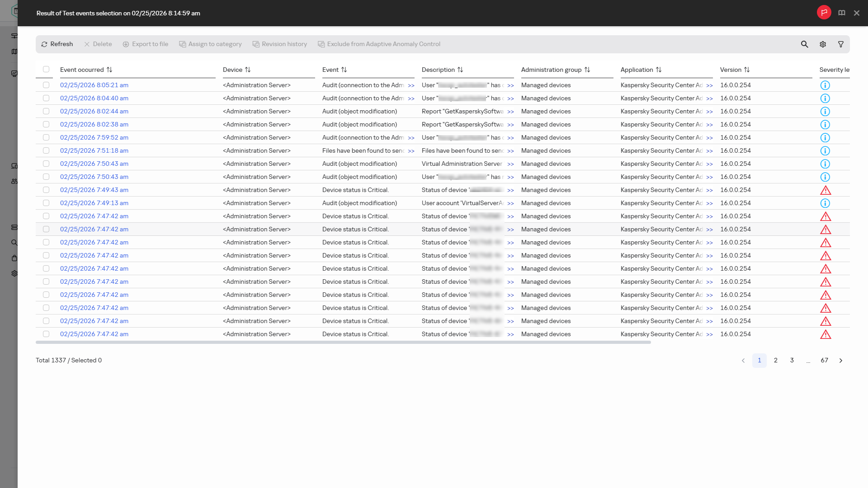Expand description of 8:02:44 am row
This screenshot has width=868, height=488.
pyautogui.click(x=510, y=112)
